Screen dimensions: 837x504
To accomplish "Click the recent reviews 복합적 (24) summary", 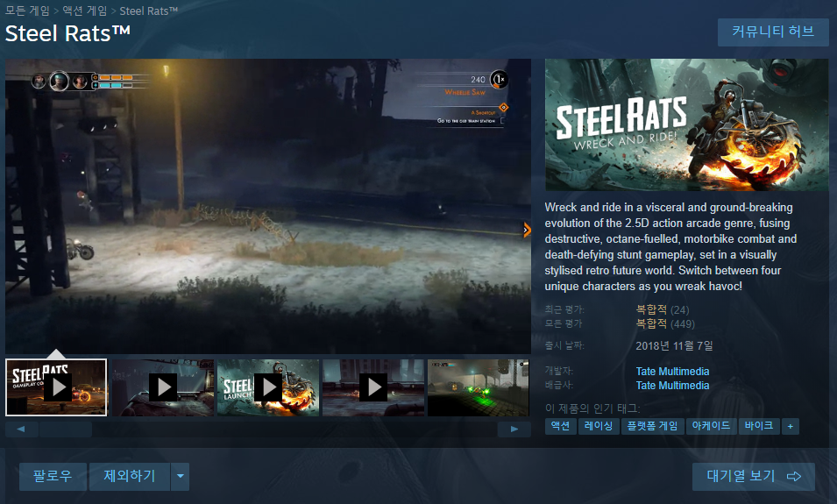I will (663, 309).
